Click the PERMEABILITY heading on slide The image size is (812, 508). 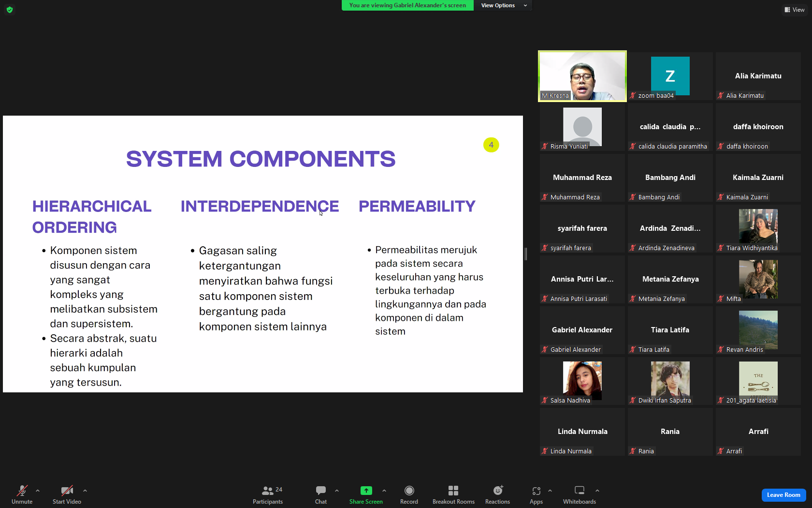(417, 206)
